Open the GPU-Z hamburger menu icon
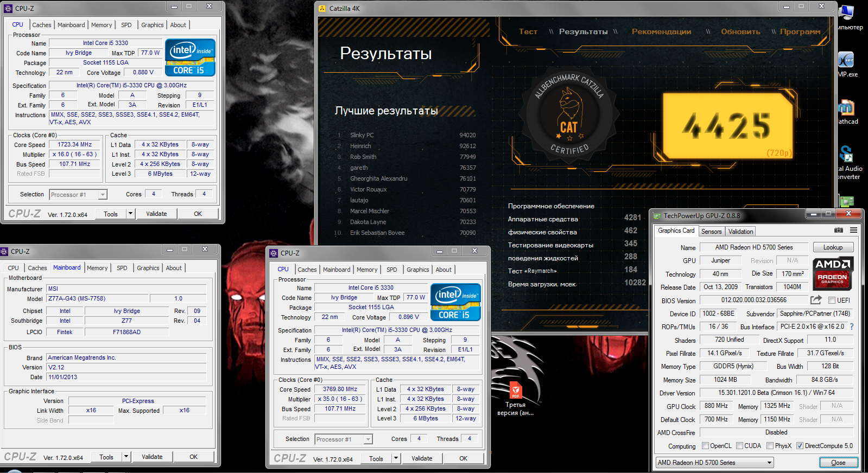Screen dimensions: 868x473 point(854,231)
